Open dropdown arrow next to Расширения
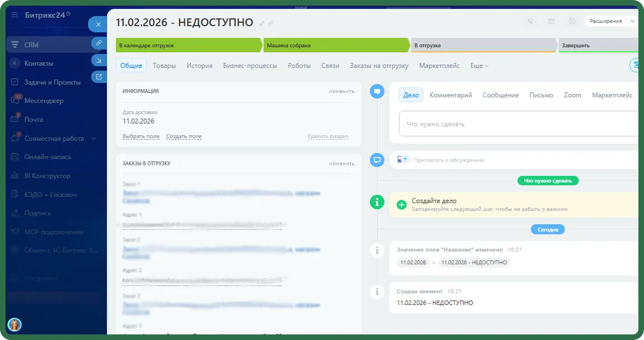The image size is (644, 340). 632,21
